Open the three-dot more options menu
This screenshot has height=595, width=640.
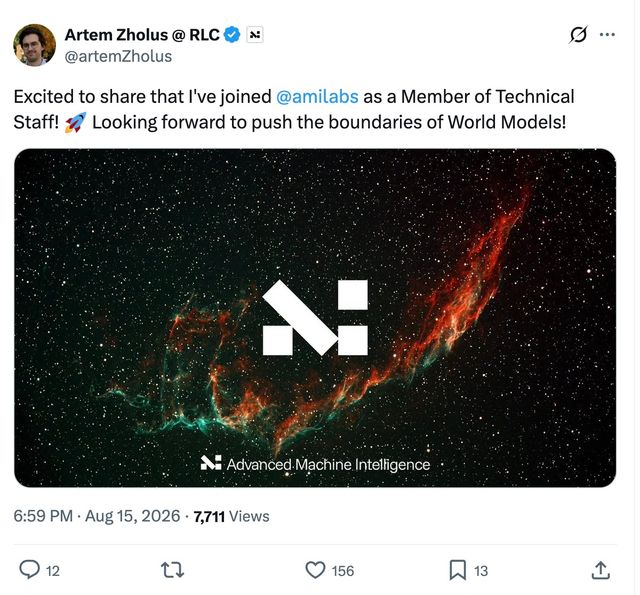click(x=607, y=35)
